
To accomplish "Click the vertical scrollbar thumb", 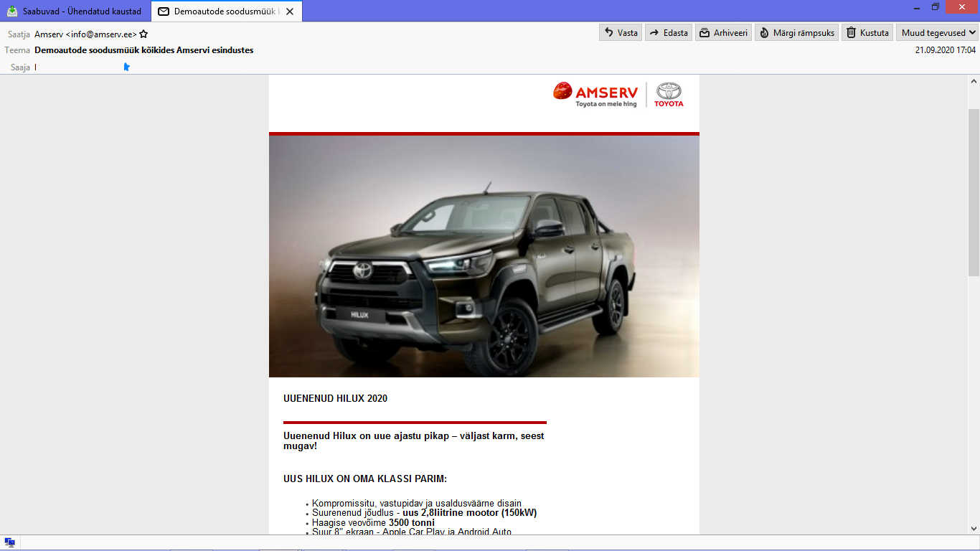I will [x=974, y=192].
